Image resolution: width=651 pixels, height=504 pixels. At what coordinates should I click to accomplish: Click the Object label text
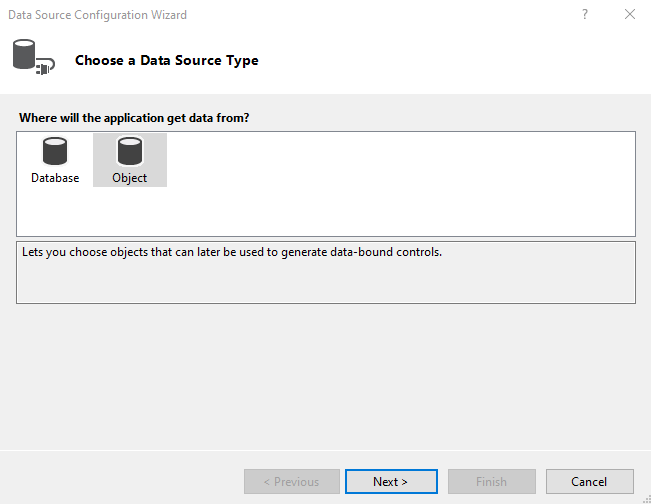click(x=130, y=178)
